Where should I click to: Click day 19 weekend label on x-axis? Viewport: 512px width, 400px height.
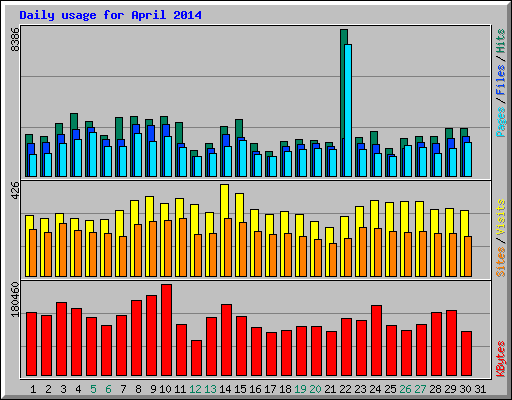click(300, 389)
